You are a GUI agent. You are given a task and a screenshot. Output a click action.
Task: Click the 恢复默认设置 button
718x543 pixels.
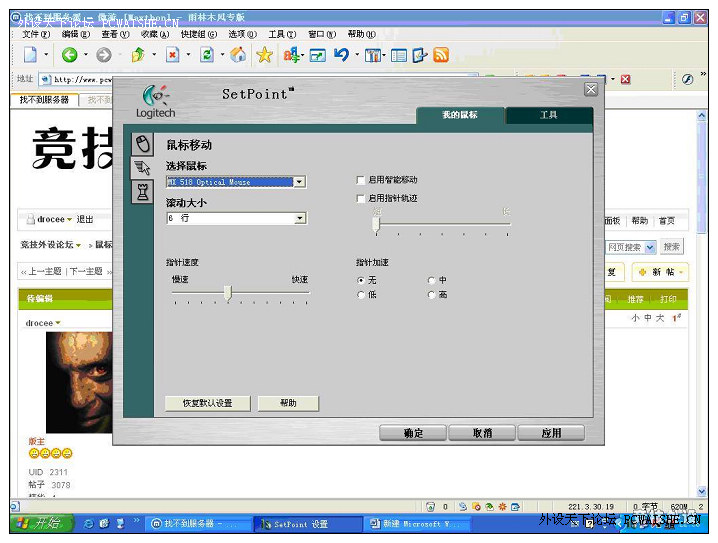coord(207,403)
